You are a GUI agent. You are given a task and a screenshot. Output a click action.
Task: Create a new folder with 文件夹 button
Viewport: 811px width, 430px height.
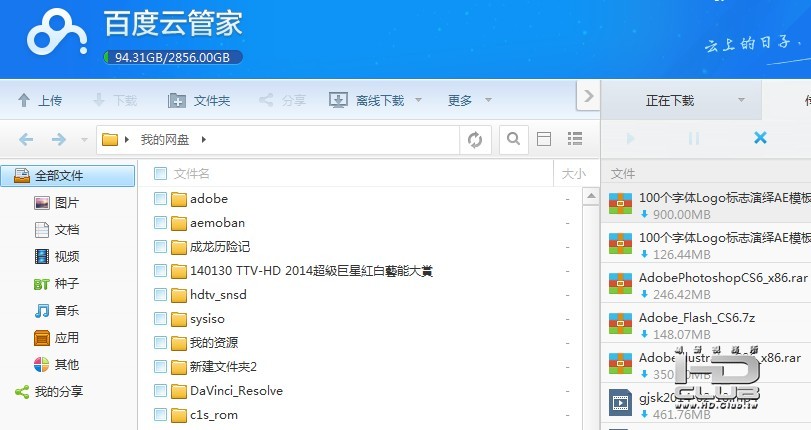(199, 100)
